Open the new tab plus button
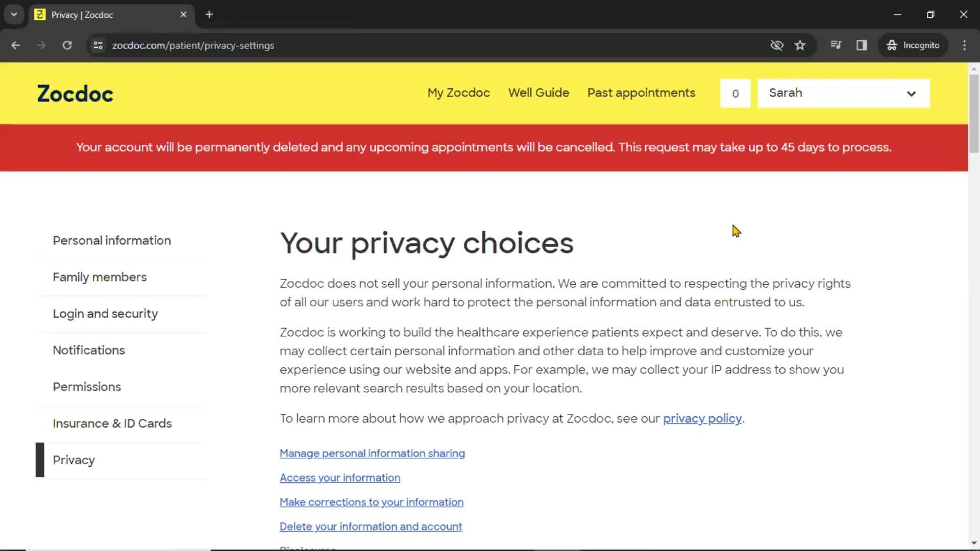The width and height of the screenshot is (980, 551). click(x=209, y=15)
